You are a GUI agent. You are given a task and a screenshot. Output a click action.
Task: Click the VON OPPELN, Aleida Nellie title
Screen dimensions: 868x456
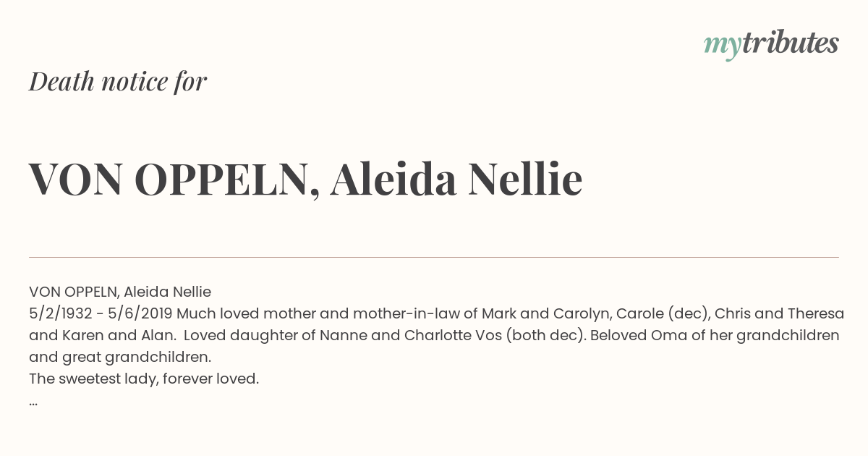point(305,180)
